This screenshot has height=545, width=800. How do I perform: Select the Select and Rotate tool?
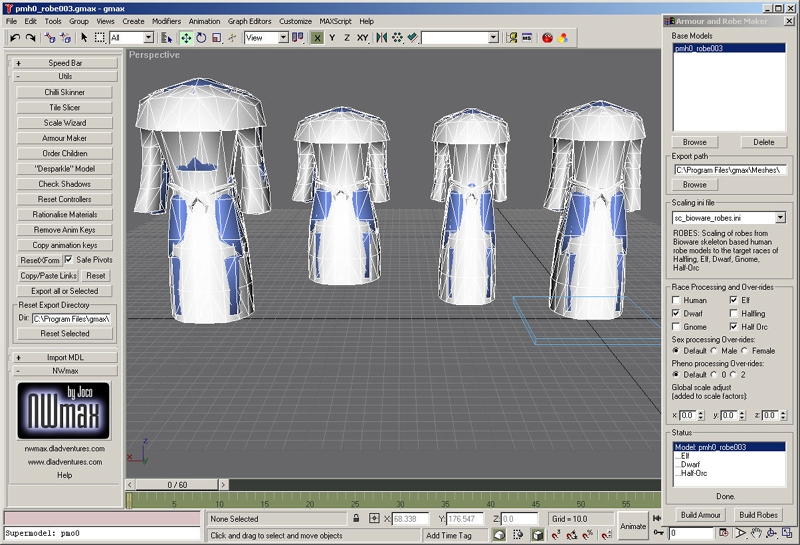click(x=203, y=38)
